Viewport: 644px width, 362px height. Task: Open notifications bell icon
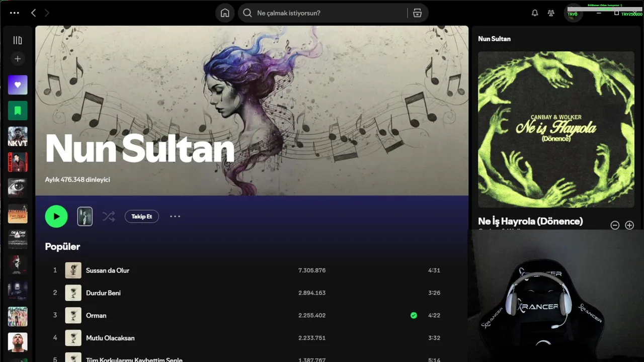pyautogui.click(x=535, y=13)
